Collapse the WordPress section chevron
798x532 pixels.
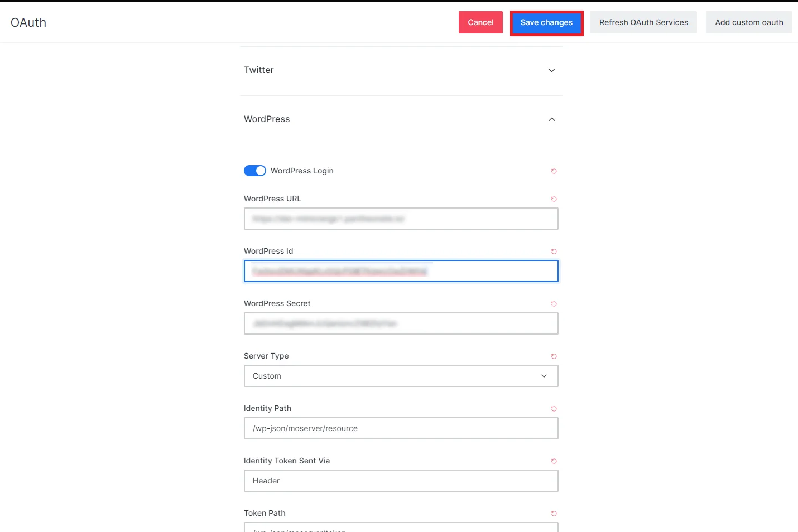click(x=552, y=119)
